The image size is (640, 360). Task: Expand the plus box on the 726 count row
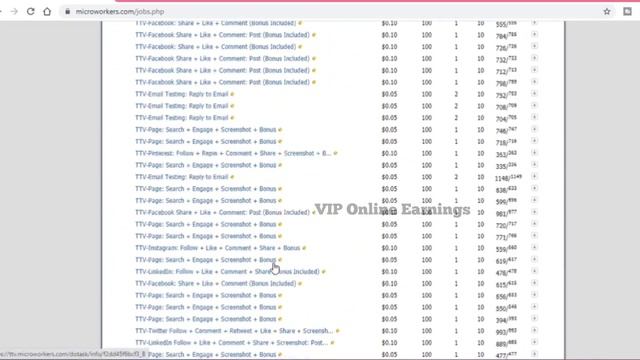(x=534, y=47)
